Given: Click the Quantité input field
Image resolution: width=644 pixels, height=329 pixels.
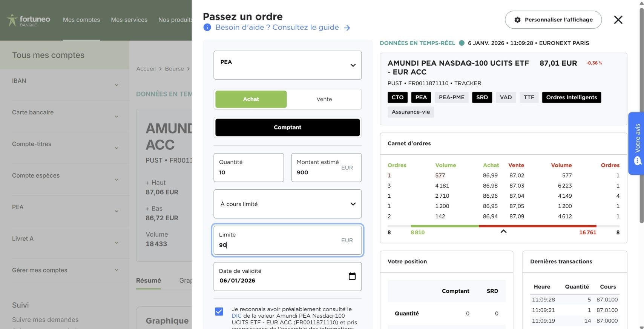Looking at the screenshot, I should 248,168.
